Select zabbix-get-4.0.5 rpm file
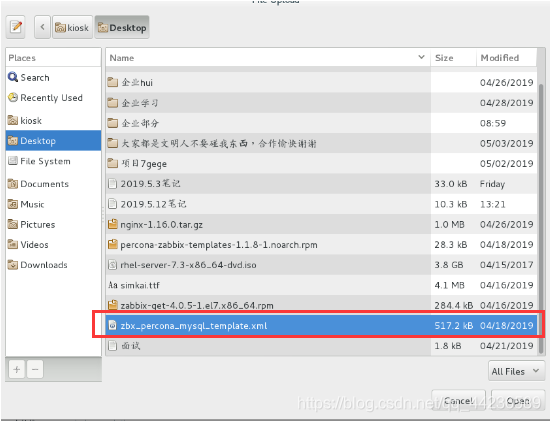The height and width of the screenshot is (422, 551). click(321, 305)
